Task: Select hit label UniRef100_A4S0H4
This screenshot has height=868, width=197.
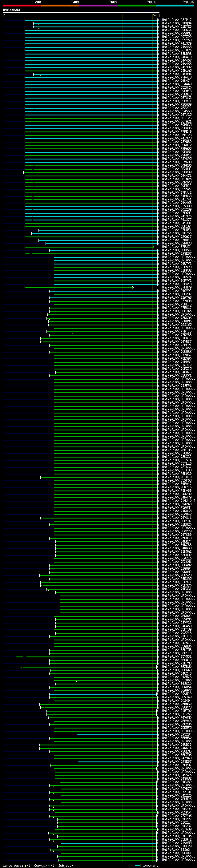Action: pos(176,74)
